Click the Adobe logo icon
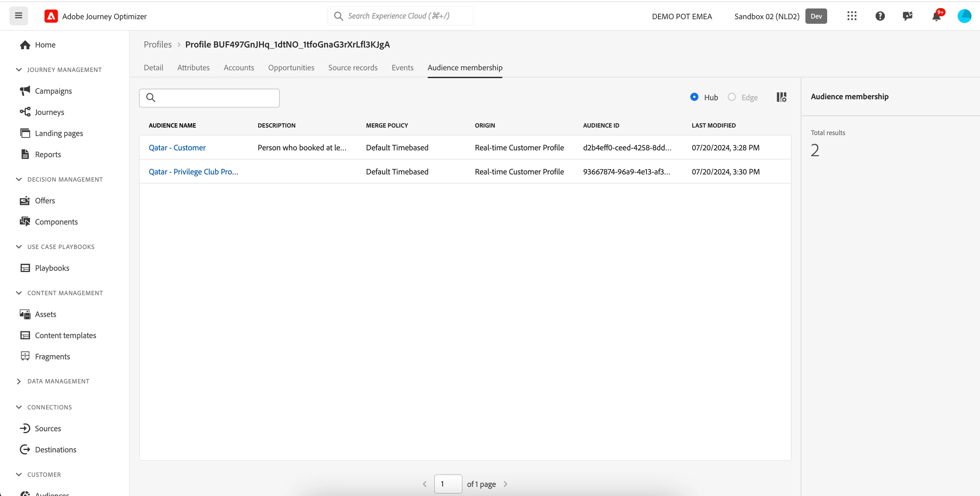This screenshot has width=980, height=496. 51,16
